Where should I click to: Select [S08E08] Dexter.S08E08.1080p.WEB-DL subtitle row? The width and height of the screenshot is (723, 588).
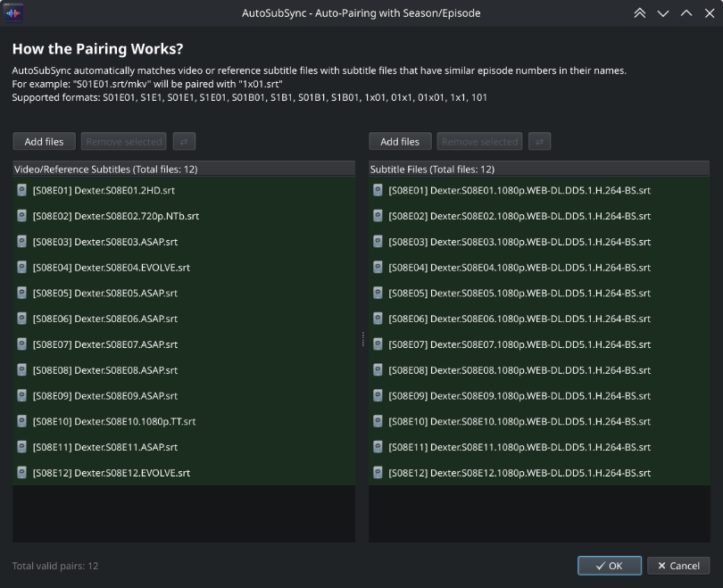click(x=539, y=369)
